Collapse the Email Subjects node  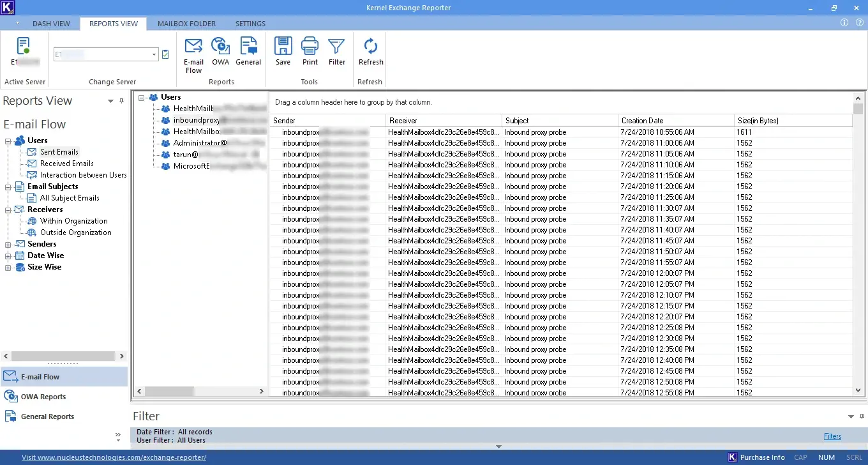(8, 187)
